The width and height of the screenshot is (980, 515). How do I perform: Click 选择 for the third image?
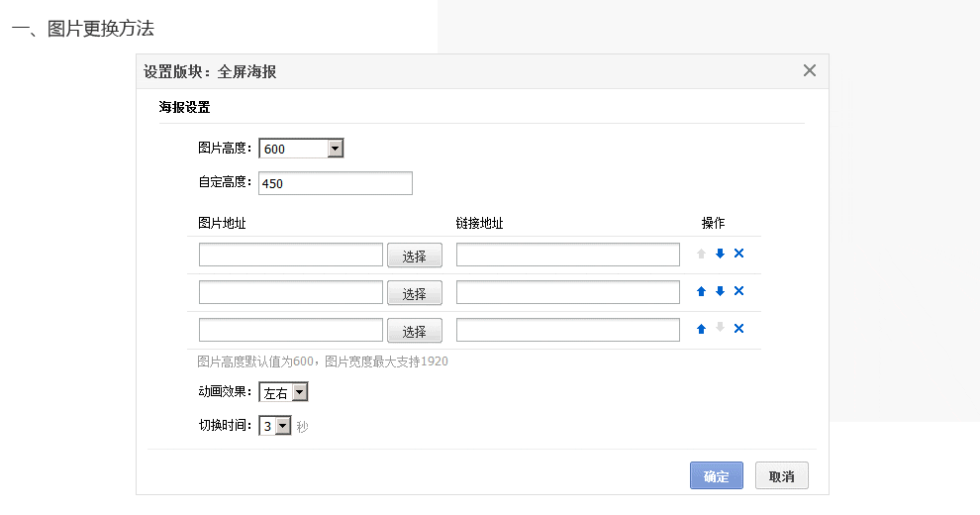click(414, 331)
